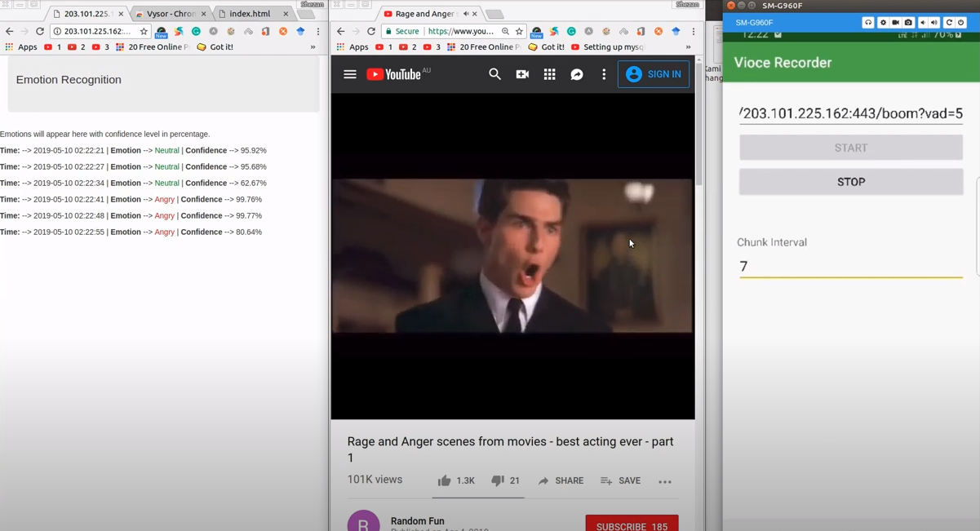Start Vysor screen recording with video icon

pyautogui.click(x=895, y=23)
